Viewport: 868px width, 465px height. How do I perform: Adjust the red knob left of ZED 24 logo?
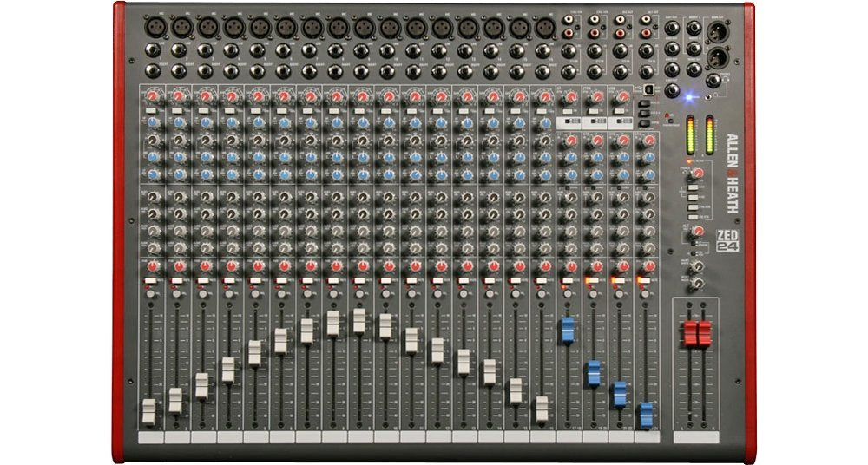coord(699,231)
